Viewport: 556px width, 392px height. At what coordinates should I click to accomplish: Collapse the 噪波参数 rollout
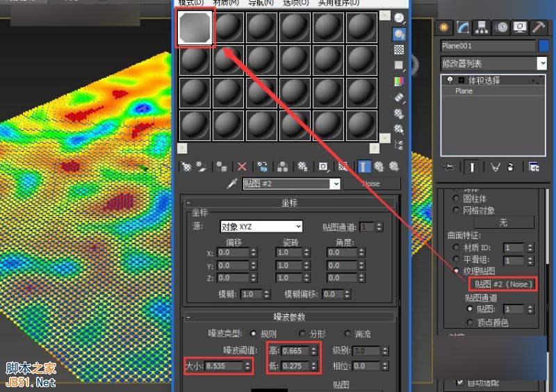188,317
